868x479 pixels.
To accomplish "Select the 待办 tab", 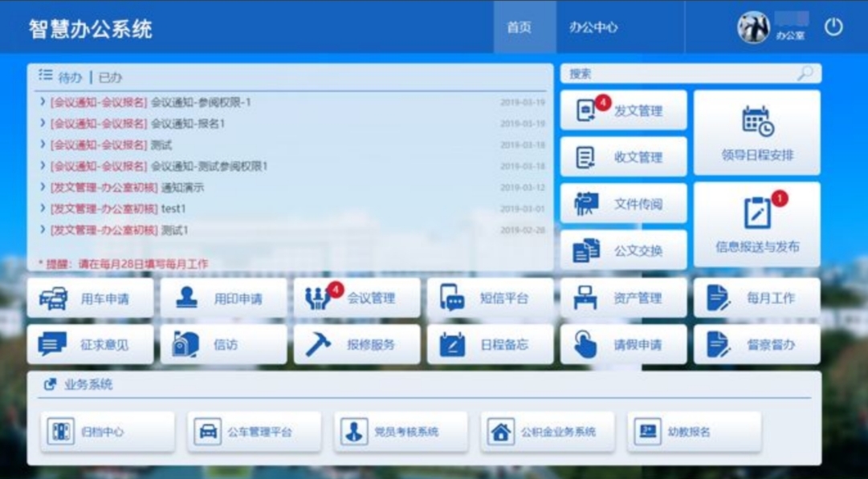I will [x=70, y=78].
